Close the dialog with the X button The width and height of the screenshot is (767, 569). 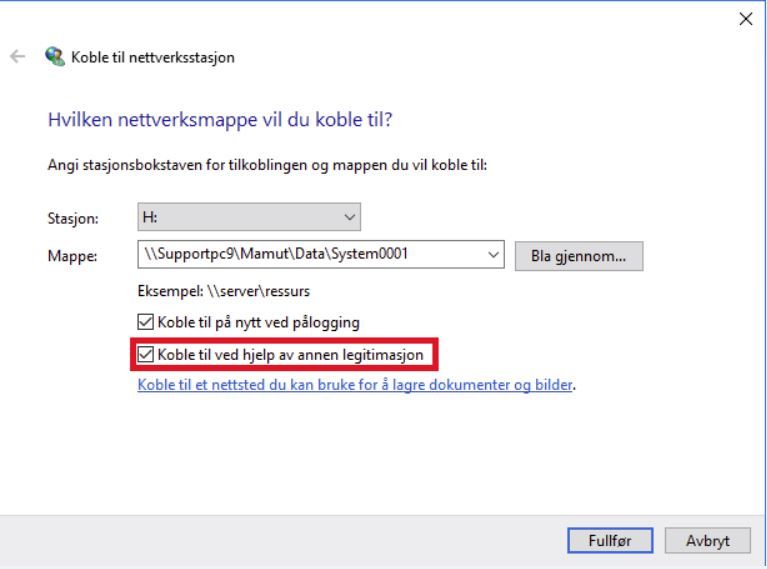(x=745, y=20)
